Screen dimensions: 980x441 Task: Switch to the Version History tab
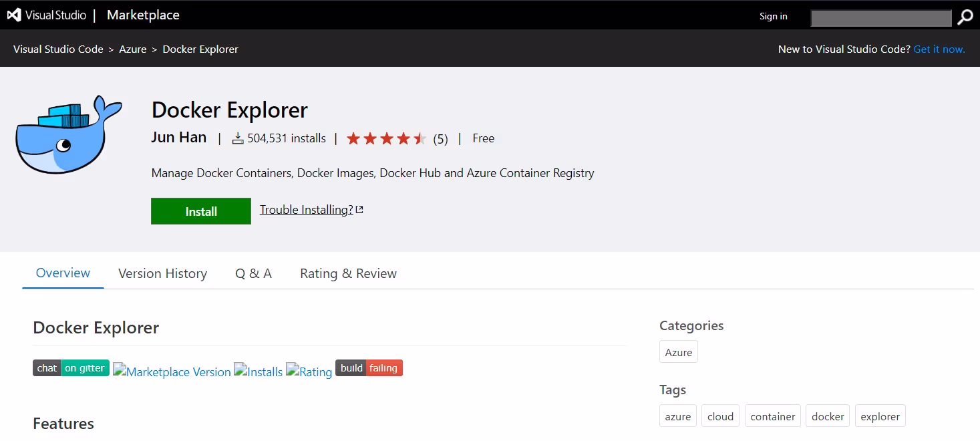[162, 273]
